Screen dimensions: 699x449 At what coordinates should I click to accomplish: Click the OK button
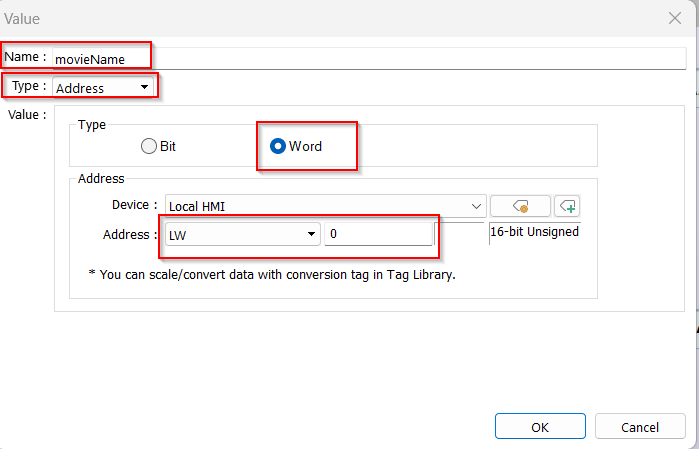[x=540, y=427]
